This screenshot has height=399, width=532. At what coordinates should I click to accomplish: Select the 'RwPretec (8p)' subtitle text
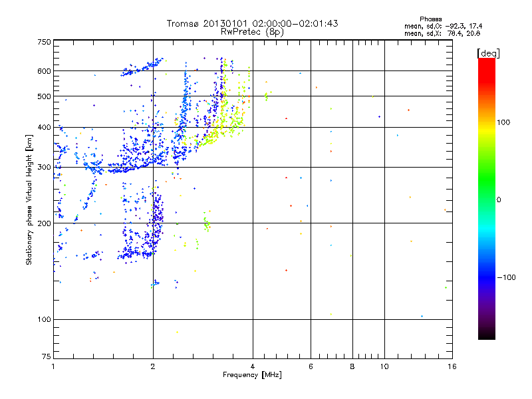pos(252,31)
